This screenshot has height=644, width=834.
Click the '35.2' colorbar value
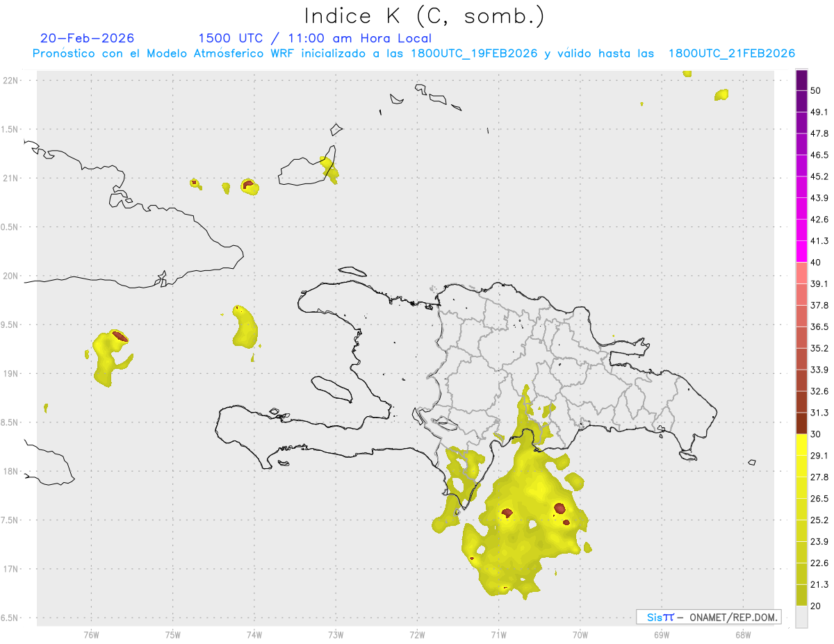click(819, 348)
